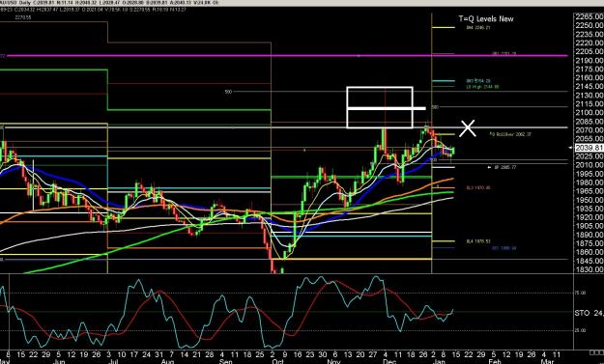
Task: Click the Rollover level label near 2062
Action: pyautogui.click(x=511, y=134)
